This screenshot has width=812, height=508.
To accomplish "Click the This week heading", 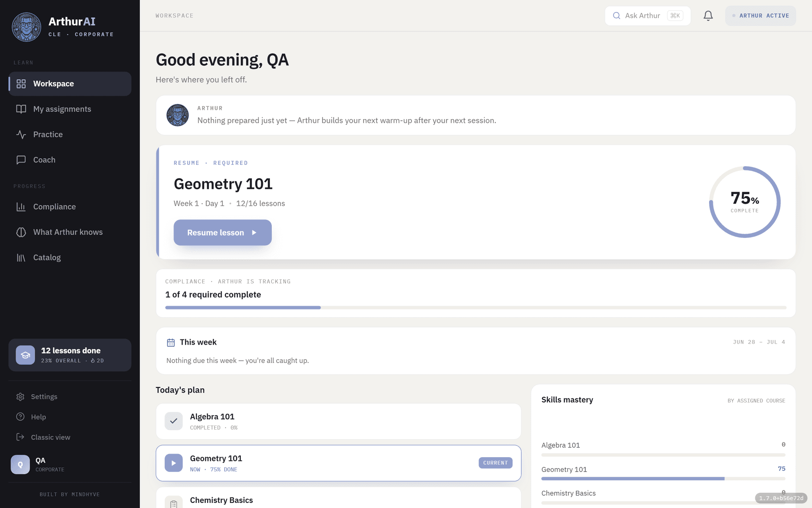I will (198, 342).
